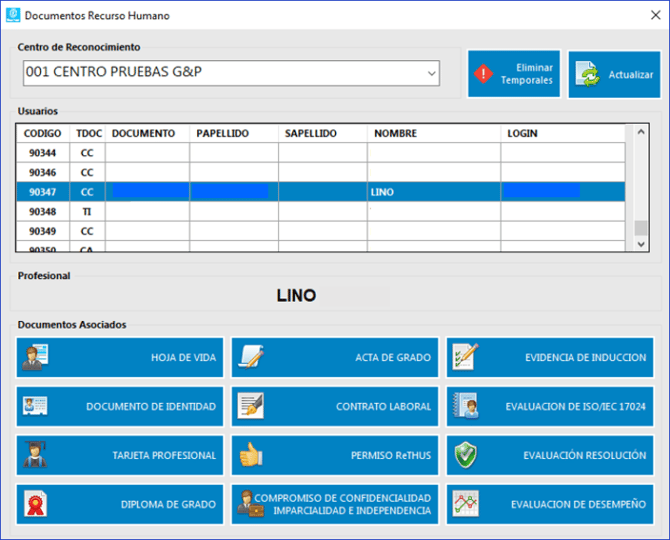Click the users table scroll up arrow
Image resolution: width=670 pixels, height=540 pixels.
pos(641,132)
